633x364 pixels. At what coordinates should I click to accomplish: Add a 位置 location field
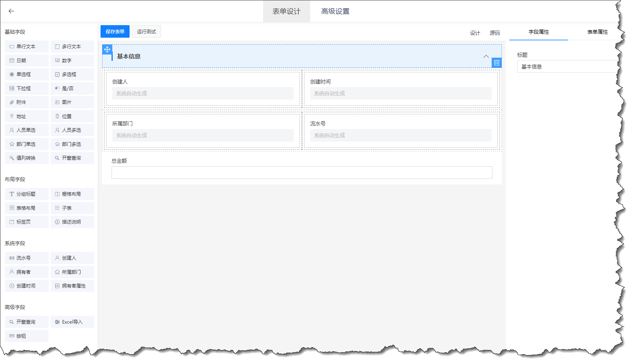click(72, 116)
